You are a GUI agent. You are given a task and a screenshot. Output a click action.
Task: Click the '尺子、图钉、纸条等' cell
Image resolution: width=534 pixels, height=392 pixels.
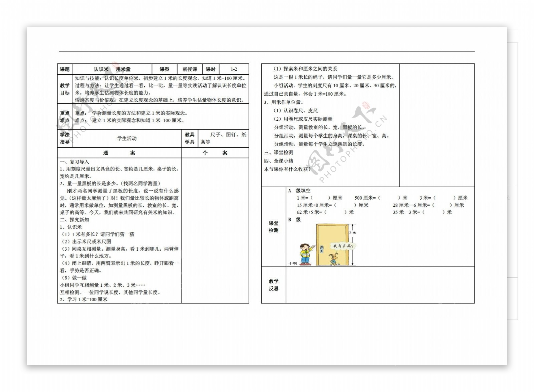tap(224, 138)
